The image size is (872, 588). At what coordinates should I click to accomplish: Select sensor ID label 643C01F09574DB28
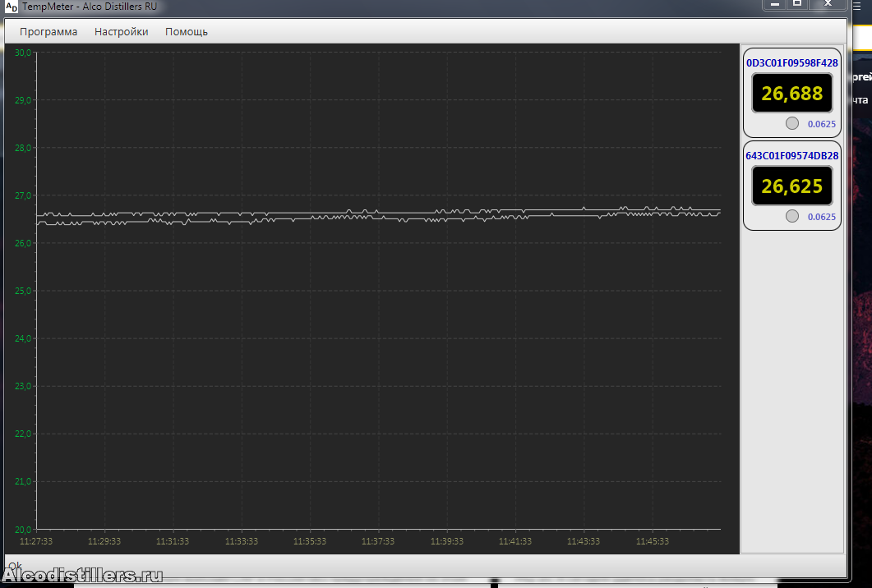click(791, 155)
